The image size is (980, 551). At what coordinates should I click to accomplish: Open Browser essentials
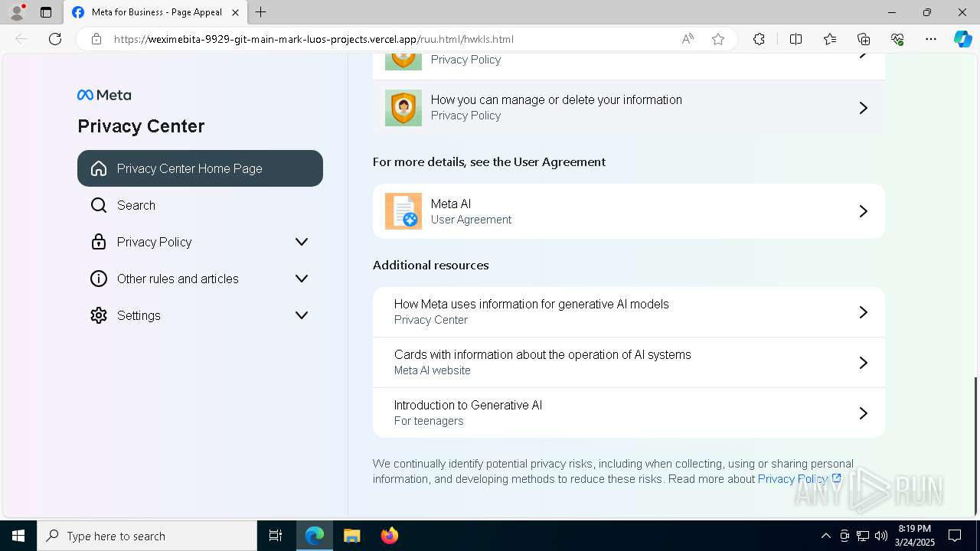(897, 39)
